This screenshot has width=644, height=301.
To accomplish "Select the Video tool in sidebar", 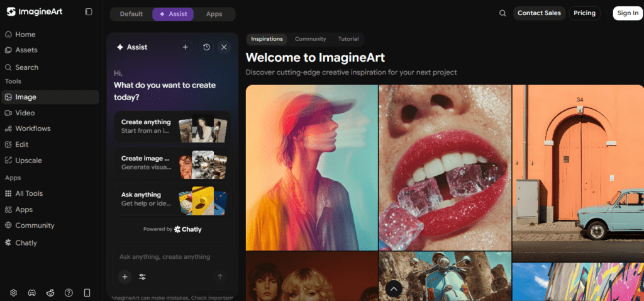I will [x=49, y=113].
